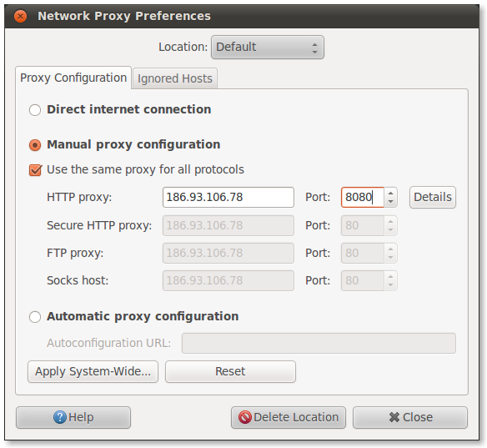Select Manual proxy configuration radio button
Viewport: 487px width, 448px height.
[35, 145]
